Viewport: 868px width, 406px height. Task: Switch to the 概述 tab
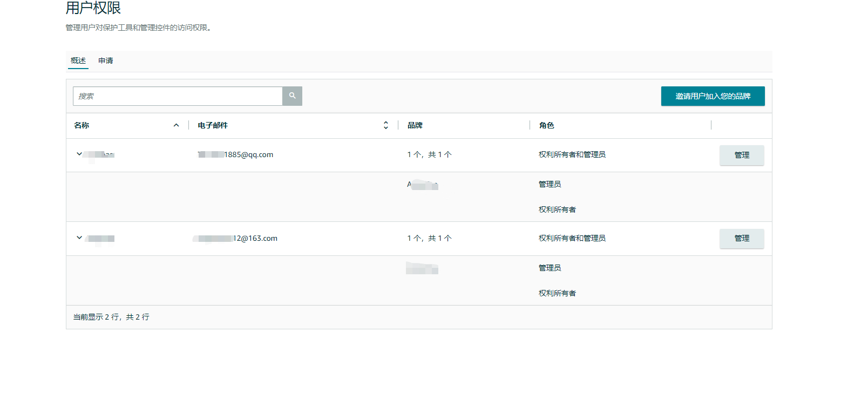tap(78, 60)
